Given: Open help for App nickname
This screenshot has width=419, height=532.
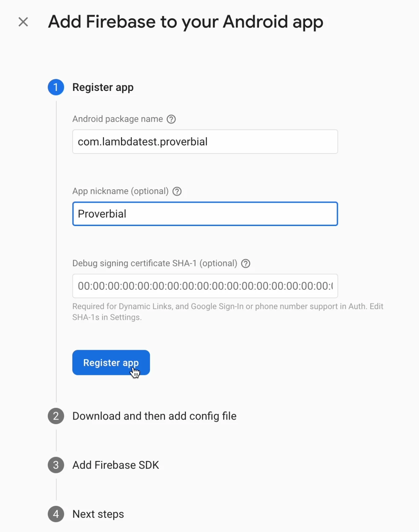Looking at the screenshot, I should [177, 191].
